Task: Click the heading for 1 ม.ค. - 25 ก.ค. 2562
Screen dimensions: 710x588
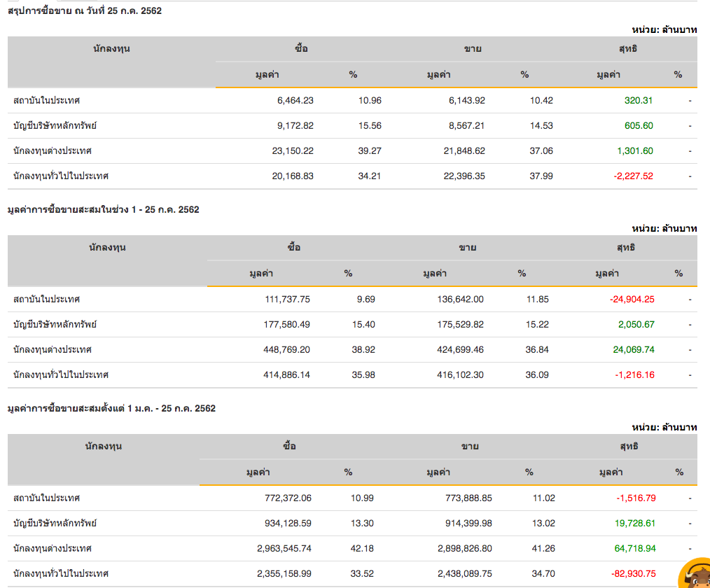Action: (111, 408)
